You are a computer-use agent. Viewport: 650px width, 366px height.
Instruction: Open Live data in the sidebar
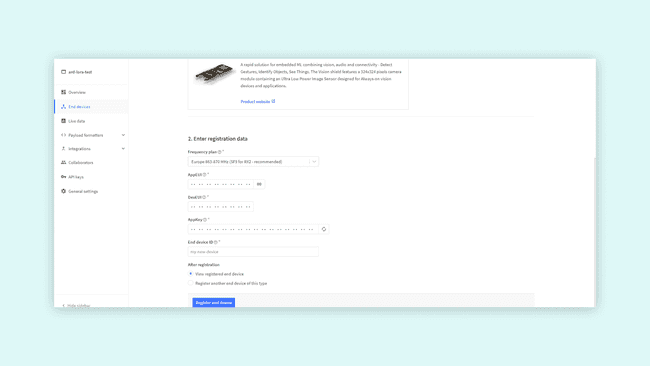pyautogui.click(x=91, y=121)
